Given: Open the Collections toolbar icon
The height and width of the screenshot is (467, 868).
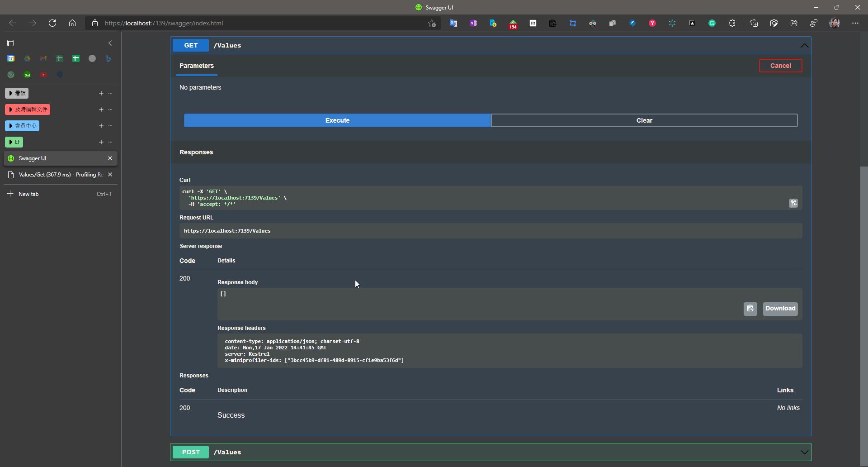Looking at the screenshot, I should [754, 23].
